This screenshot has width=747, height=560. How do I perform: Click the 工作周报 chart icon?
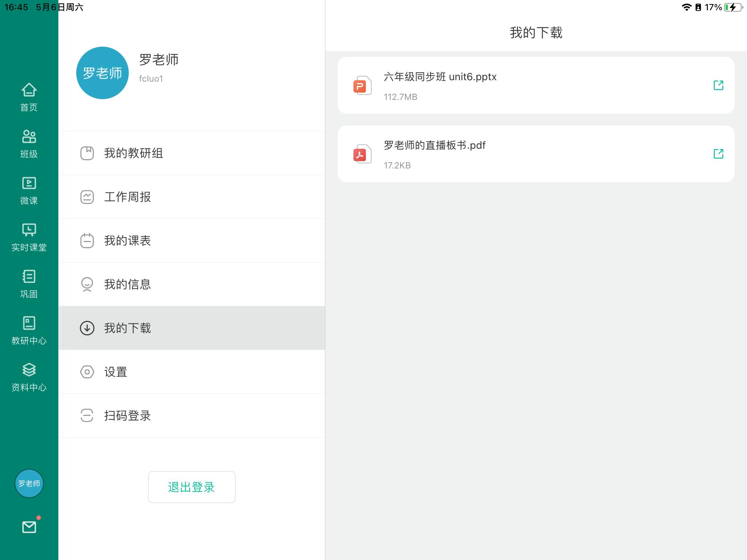(x=87, y=197)
